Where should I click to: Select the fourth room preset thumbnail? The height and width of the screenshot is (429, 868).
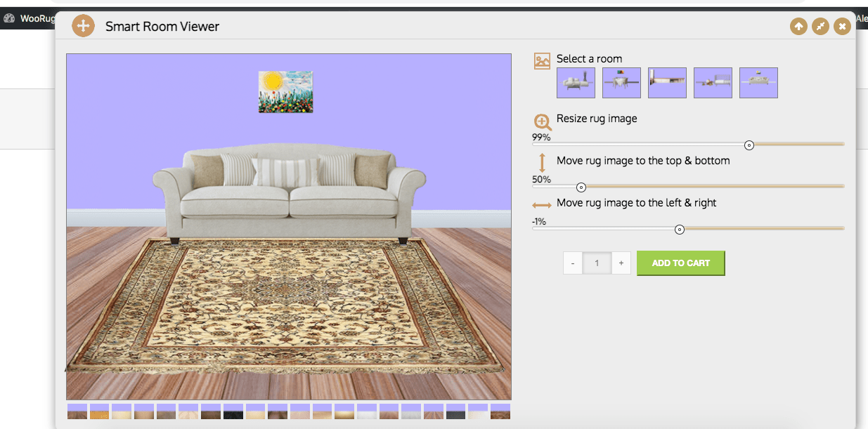(x=713, y=82)
